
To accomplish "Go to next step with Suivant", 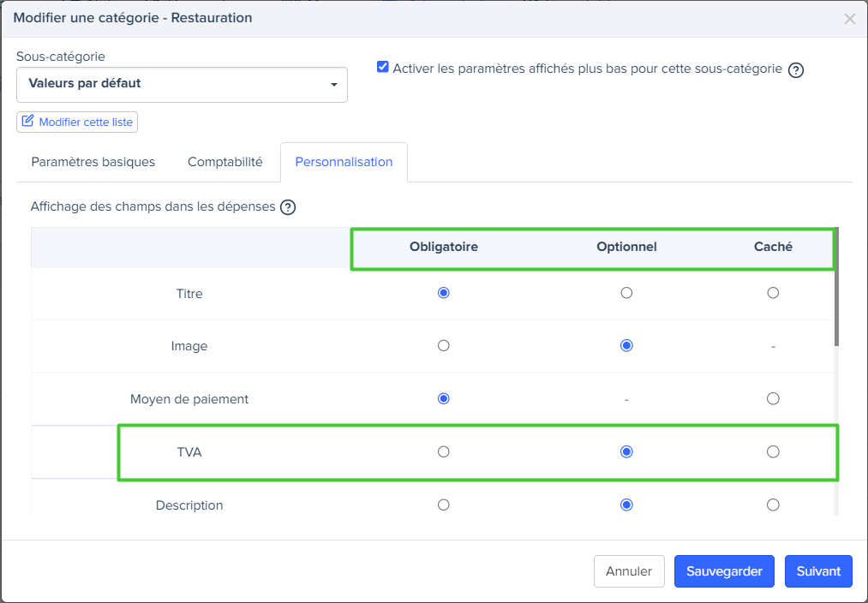I will pyautogui.click(x=818, y=571).
